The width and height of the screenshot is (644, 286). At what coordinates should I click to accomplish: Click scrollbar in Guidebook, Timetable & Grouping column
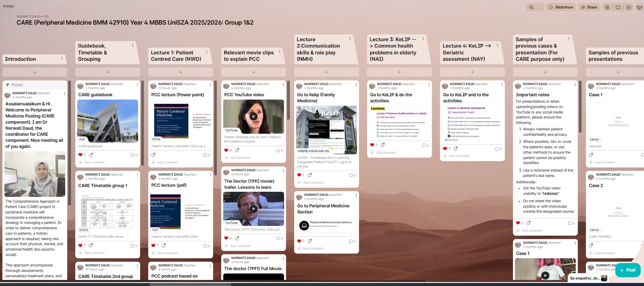click(142, 123)
